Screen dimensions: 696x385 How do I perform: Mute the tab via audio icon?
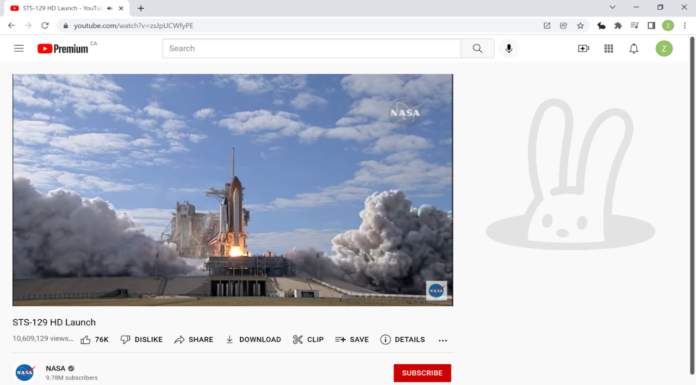point(110,8)
